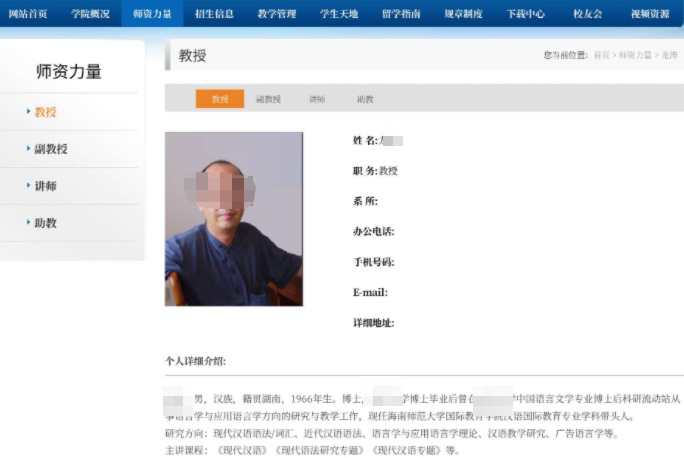The height and width of the screenshot is (458, 684).
Task: Open 学生天地 in the navigation bar
Action: [x=339, y=14]
